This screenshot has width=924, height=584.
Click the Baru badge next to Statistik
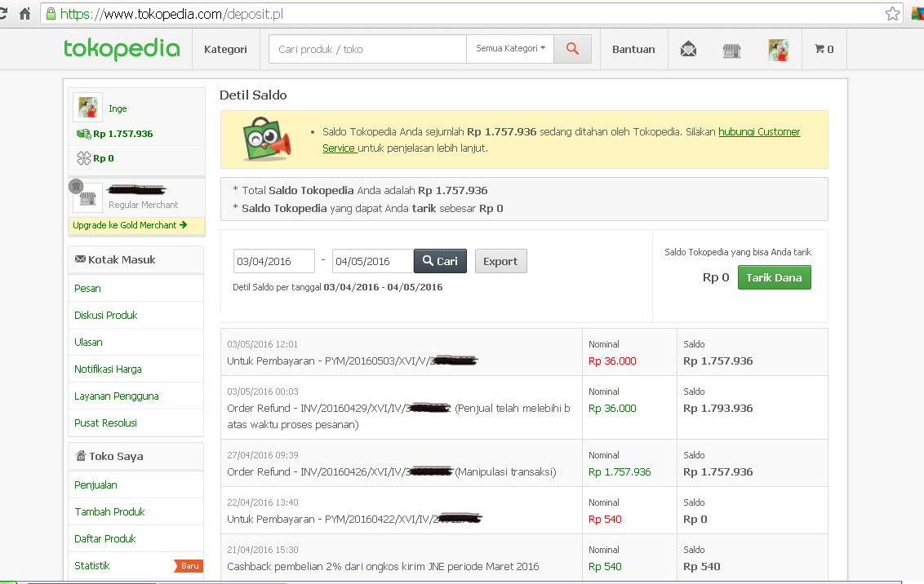coord(188,565)
